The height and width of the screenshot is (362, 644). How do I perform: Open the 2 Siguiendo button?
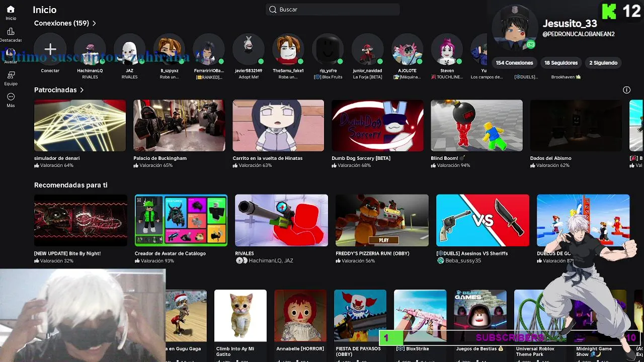click(603, 63)
